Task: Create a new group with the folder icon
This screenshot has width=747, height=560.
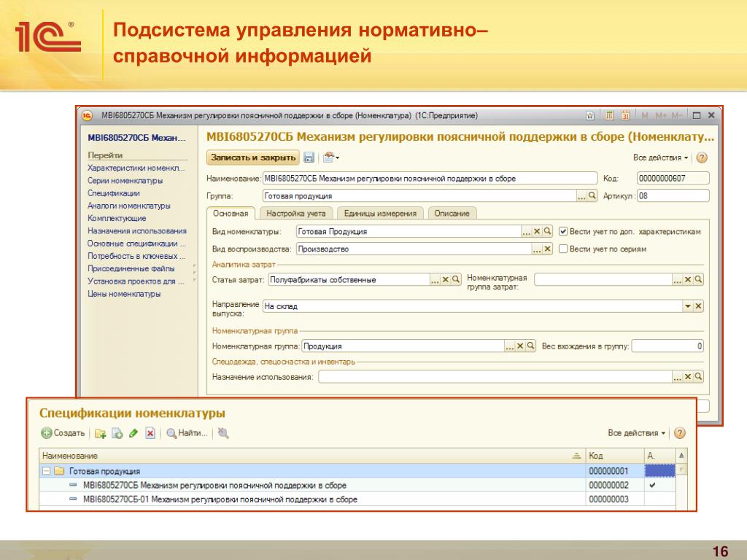Action: (100, 433)
